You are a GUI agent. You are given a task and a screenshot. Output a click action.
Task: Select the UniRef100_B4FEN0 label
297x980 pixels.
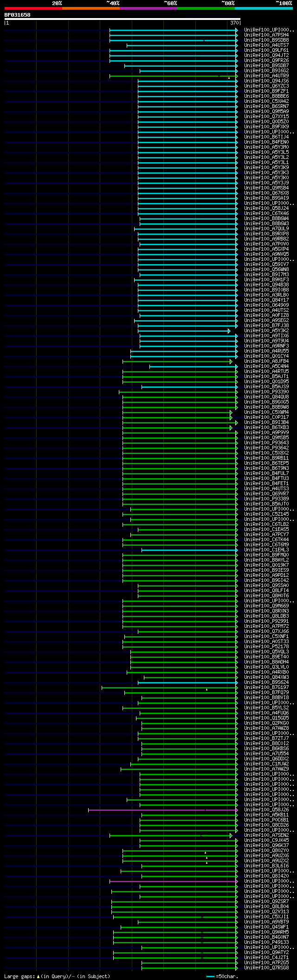tap(266, 142)
